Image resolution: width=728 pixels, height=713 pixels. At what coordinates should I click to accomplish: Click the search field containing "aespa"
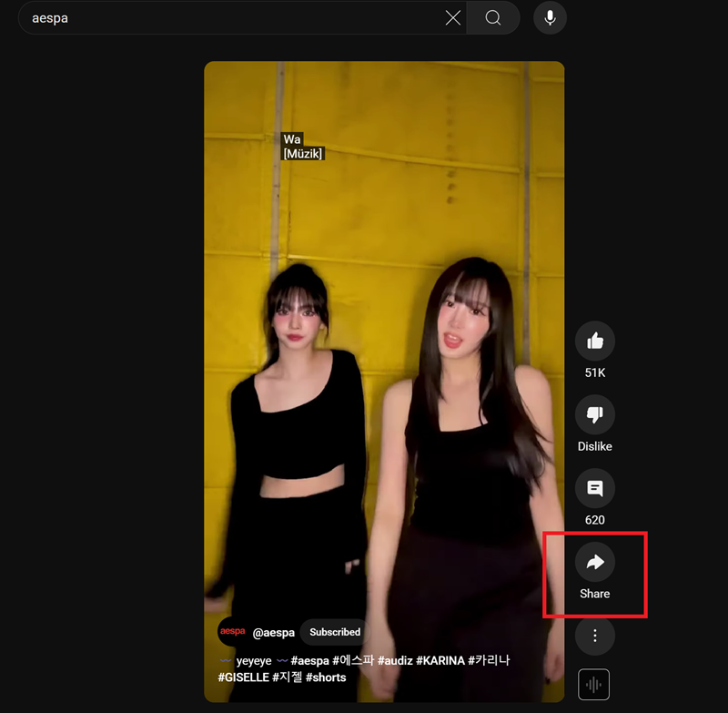[227, 18]
